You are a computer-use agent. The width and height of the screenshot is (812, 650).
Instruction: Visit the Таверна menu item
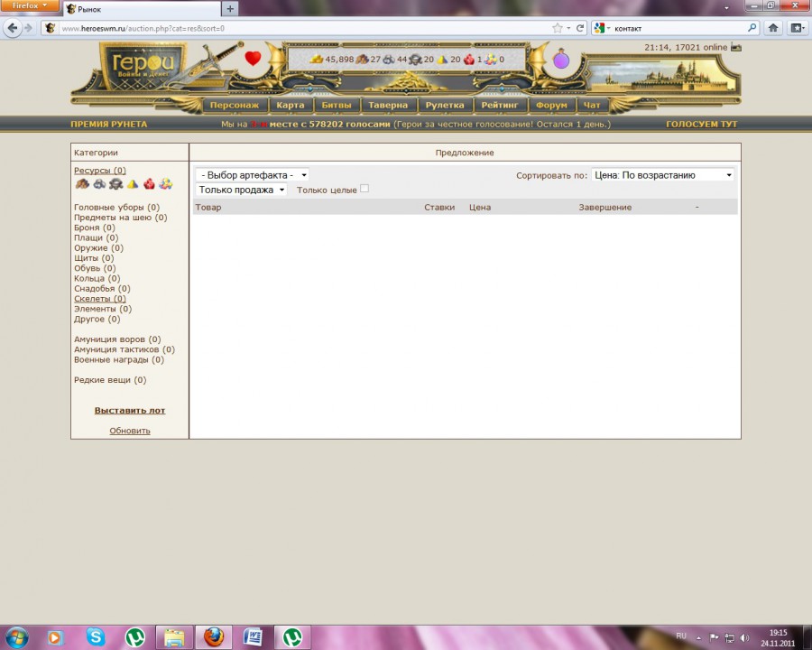click(x=388, y=105)
